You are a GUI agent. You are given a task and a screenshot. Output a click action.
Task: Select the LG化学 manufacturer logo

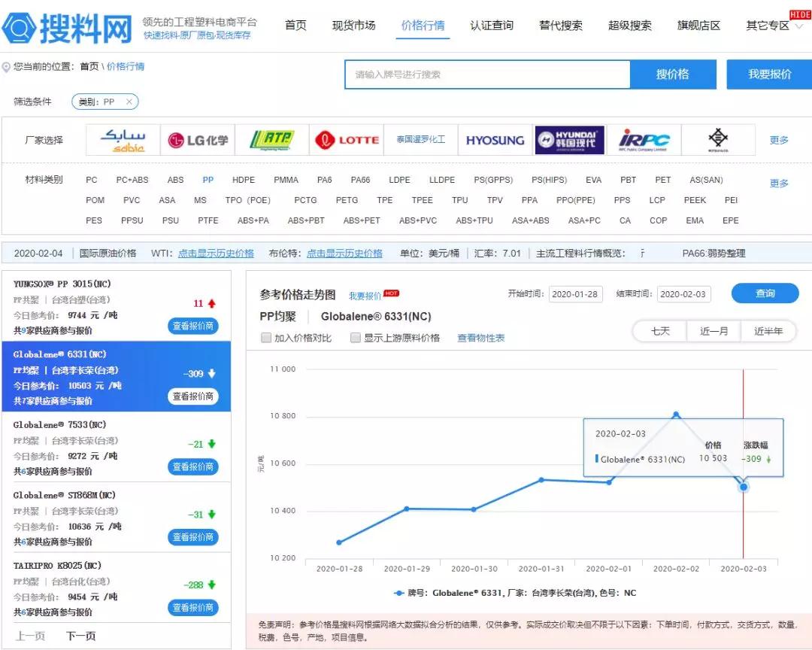198,140
